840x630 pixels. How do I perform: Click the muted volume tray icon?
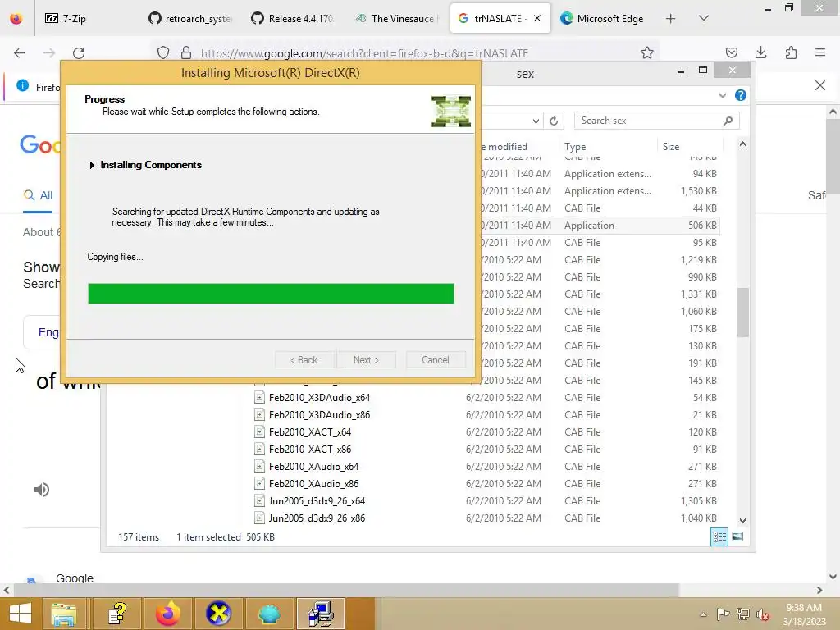(x=762, y=614)
